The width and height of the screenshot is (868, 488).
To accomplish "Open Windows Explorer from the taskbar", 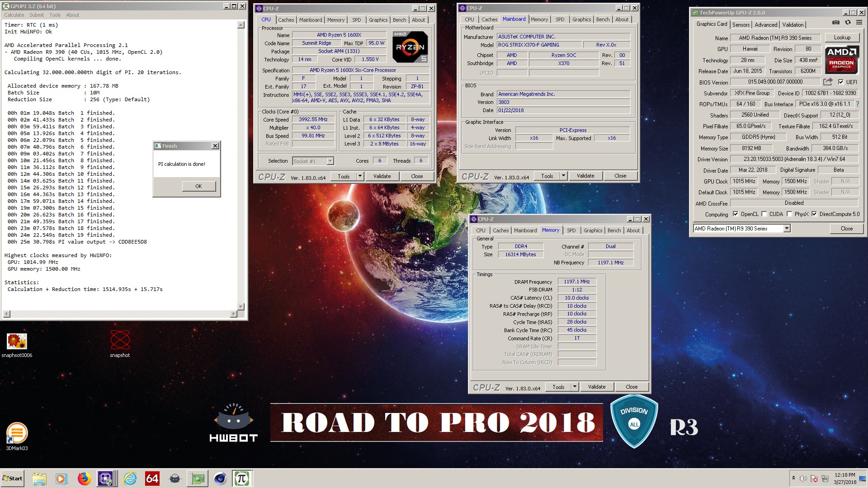I will pos(39,479).
